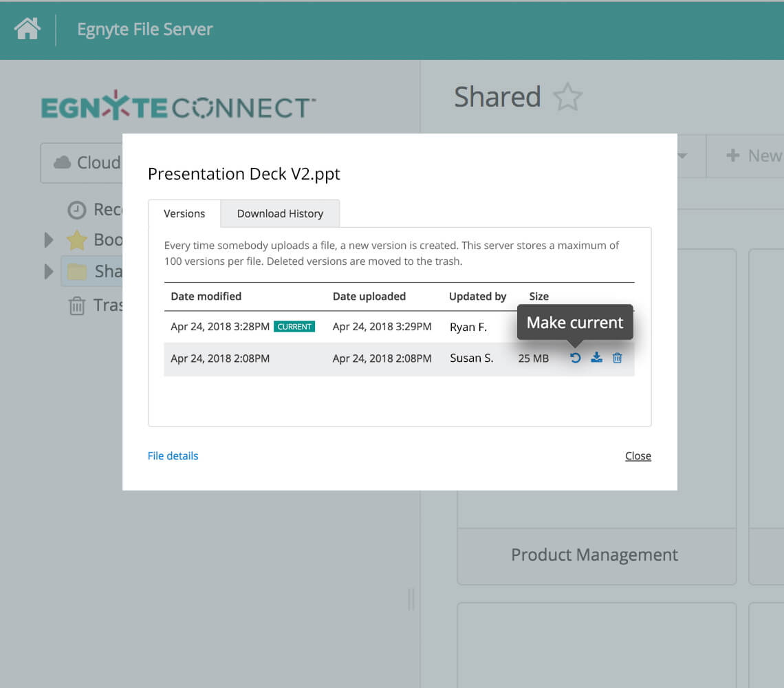Viewport: 784px width, 688px height.
Task: Expand the Bookmarks tree node
Action: [49, 240]
